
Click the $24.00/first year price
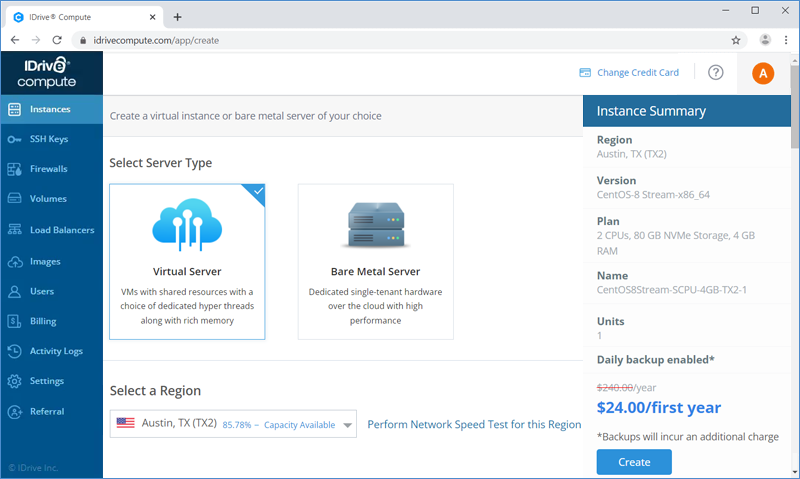pyautogui.click(x=659, y=408)
